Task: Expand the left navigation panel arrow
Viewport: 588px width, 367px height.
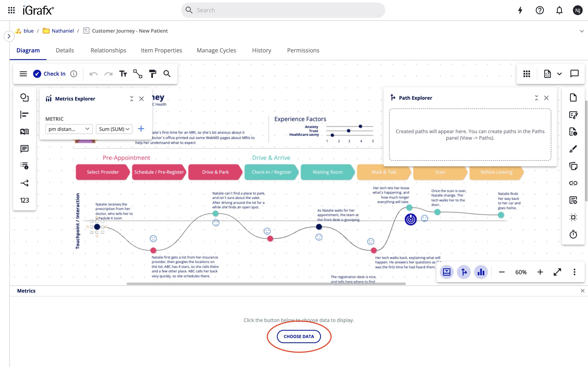Action: (x=9, y=36)
